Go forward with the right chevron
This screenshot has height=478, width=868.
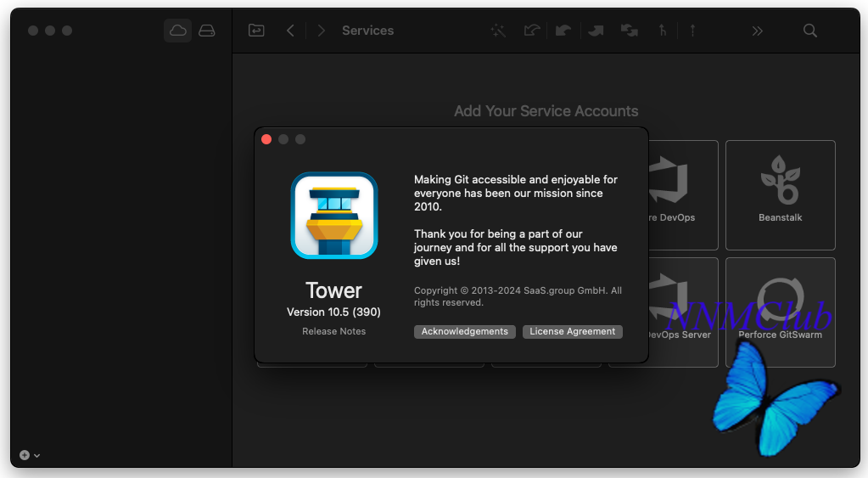click(x=321, y=31)
